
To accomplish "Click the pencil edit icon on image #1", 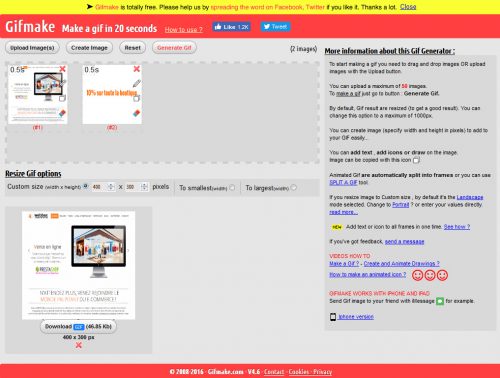I will 63,83.
